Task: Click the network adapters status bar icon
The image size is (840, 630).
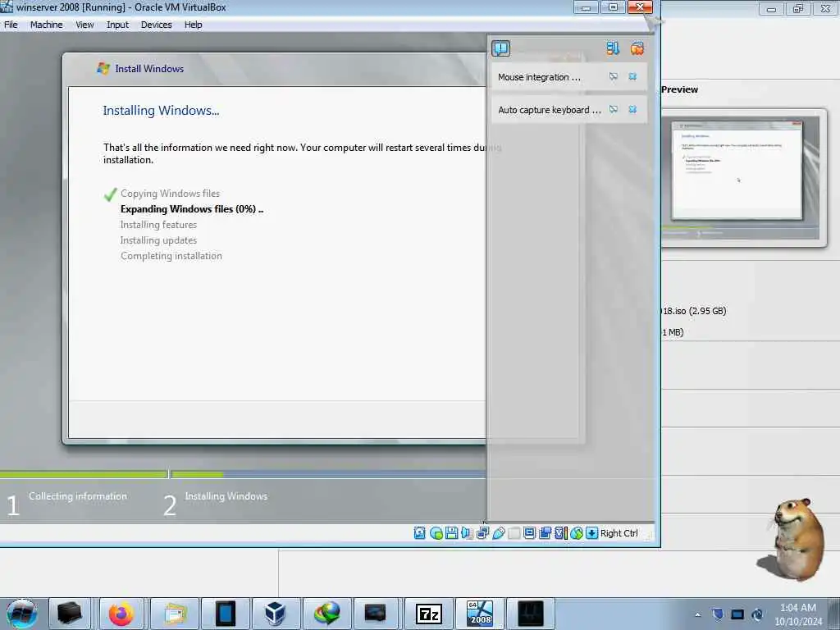Action: [482, 533]
